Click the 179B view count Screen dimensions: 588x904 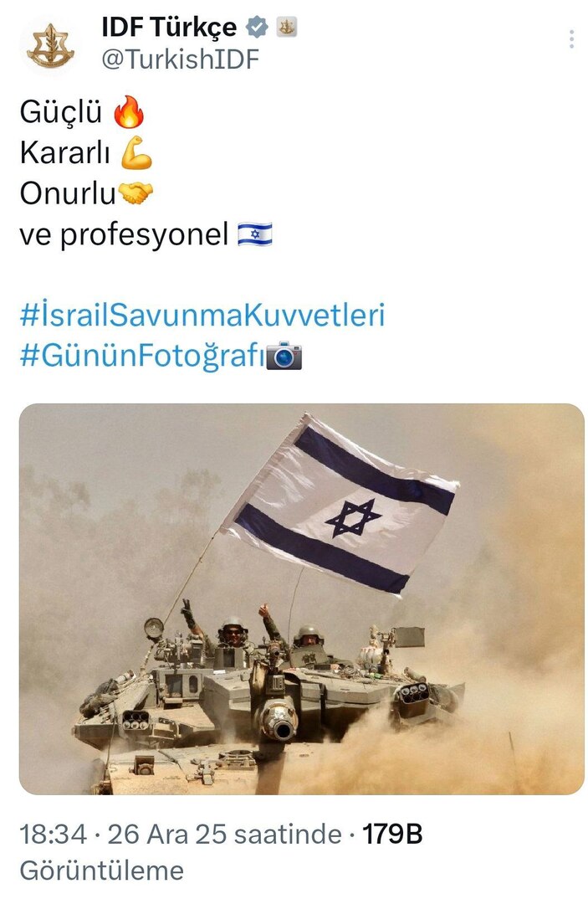click(392, 835)
